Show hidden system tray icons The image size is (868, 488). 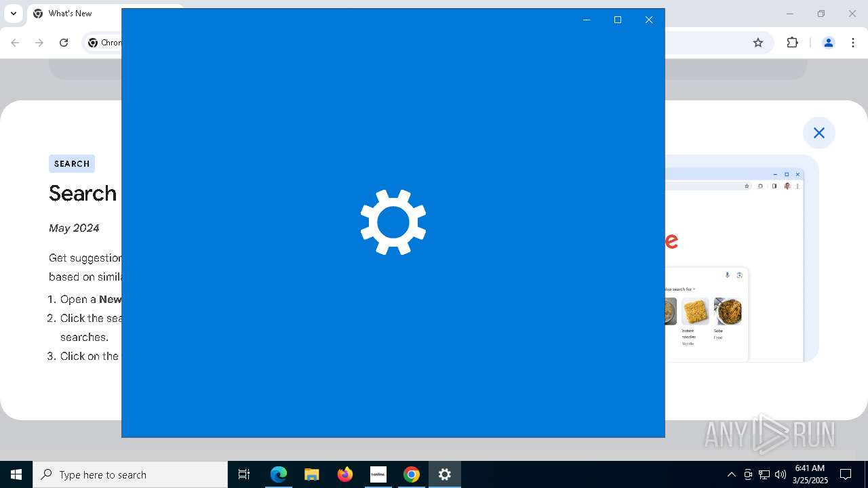pos(732,474)
